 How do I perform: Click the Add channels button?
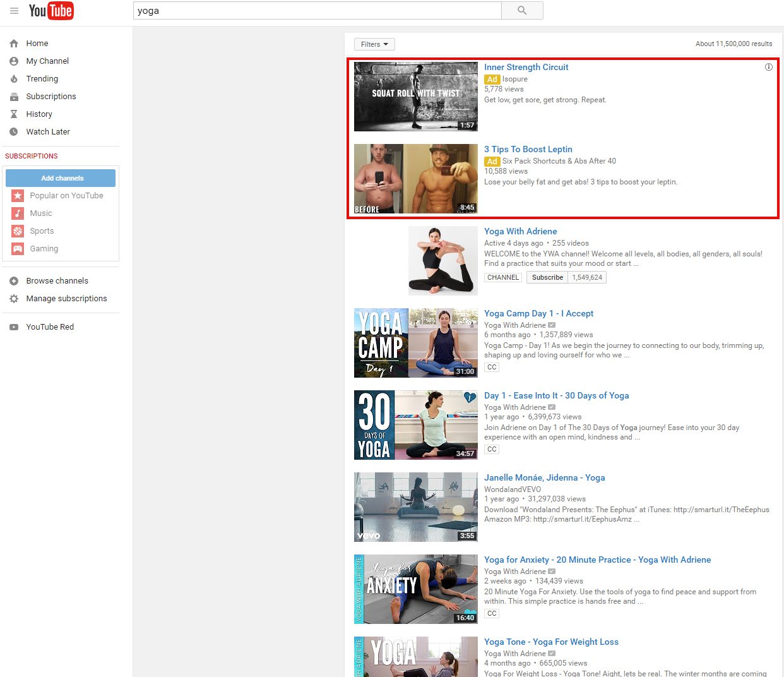[x=61, y=178]
